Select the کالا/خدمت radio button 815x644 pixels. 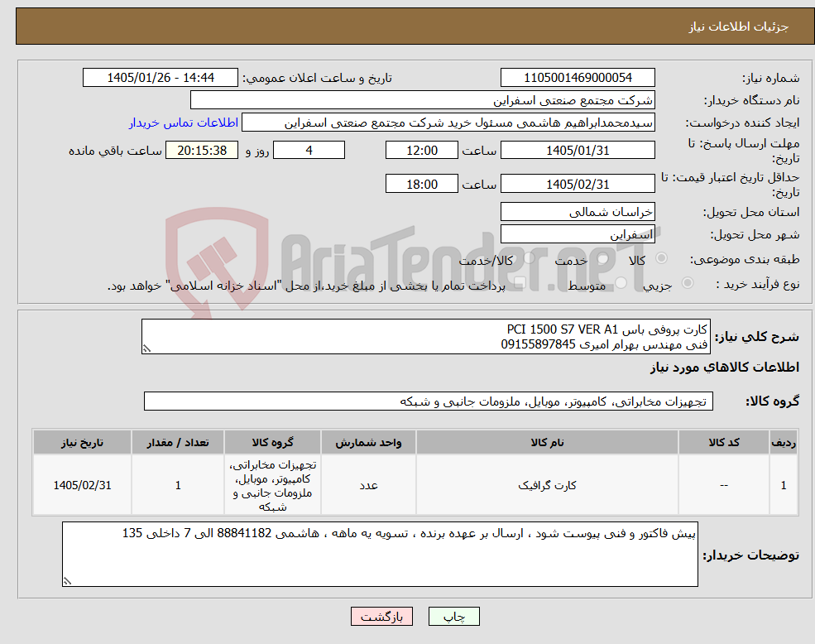coord(529,258)
